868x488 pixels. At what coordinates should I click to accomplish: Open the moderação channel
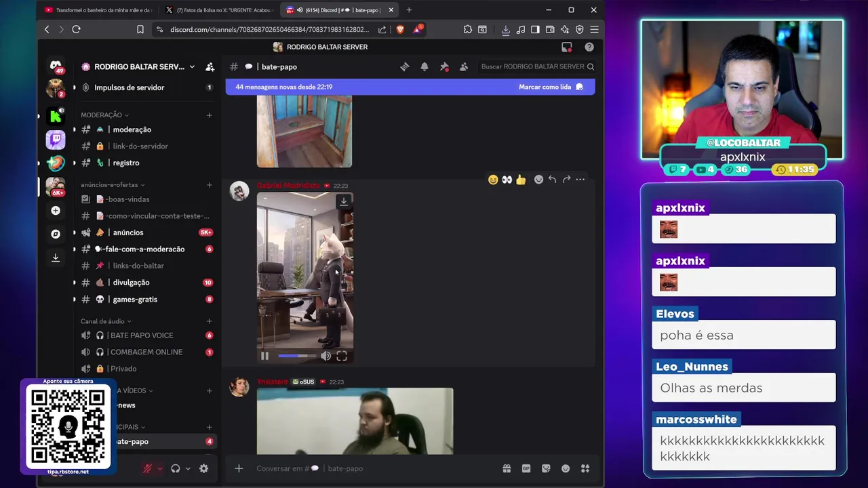click(146, 129)
